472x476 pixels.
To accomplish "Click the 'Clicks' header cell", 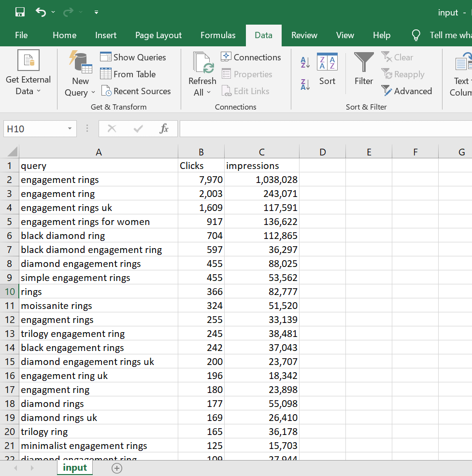I will (201, 166).
